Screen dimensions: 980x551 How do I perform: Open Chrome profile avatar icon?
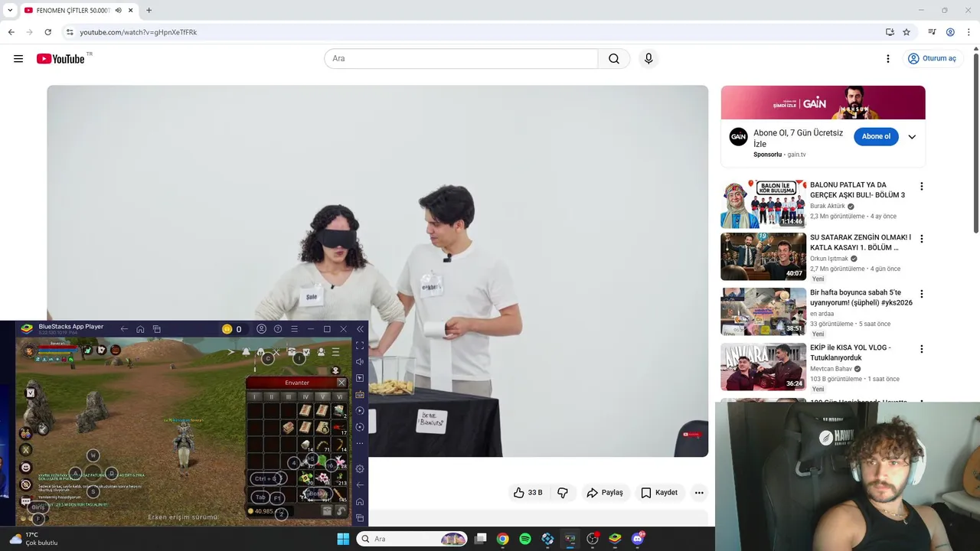[x=950, y=32]
